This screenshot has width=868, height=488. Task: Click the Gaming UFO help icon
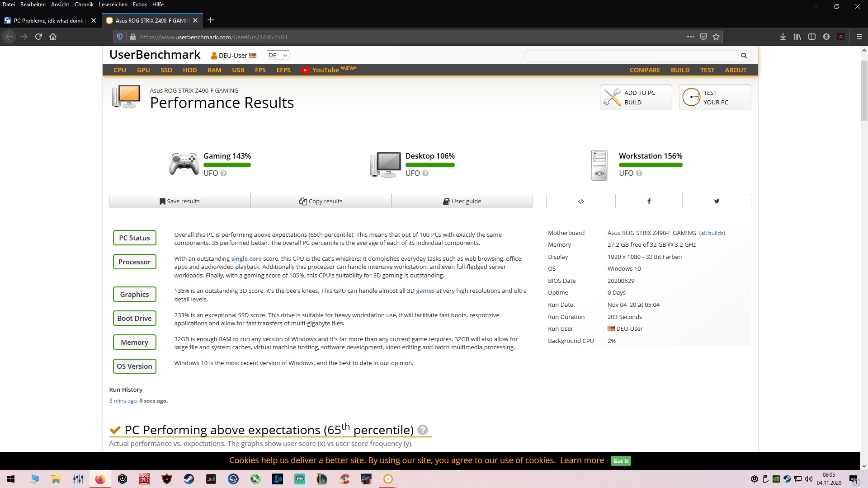(223, 173)
